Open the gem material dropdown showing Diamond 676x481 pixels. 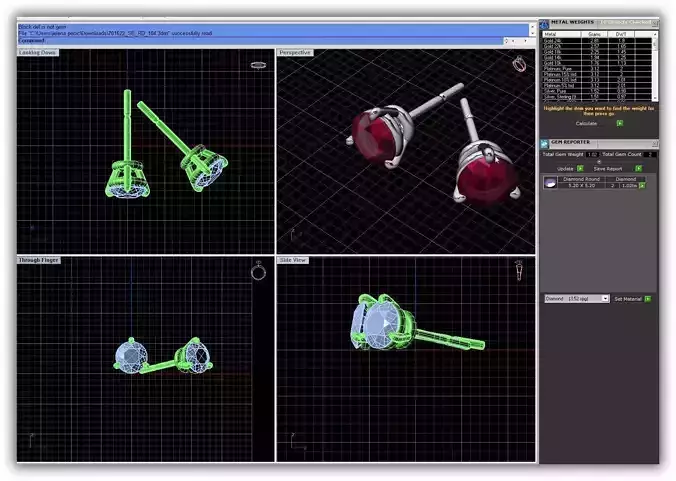(x=577, y=299)
